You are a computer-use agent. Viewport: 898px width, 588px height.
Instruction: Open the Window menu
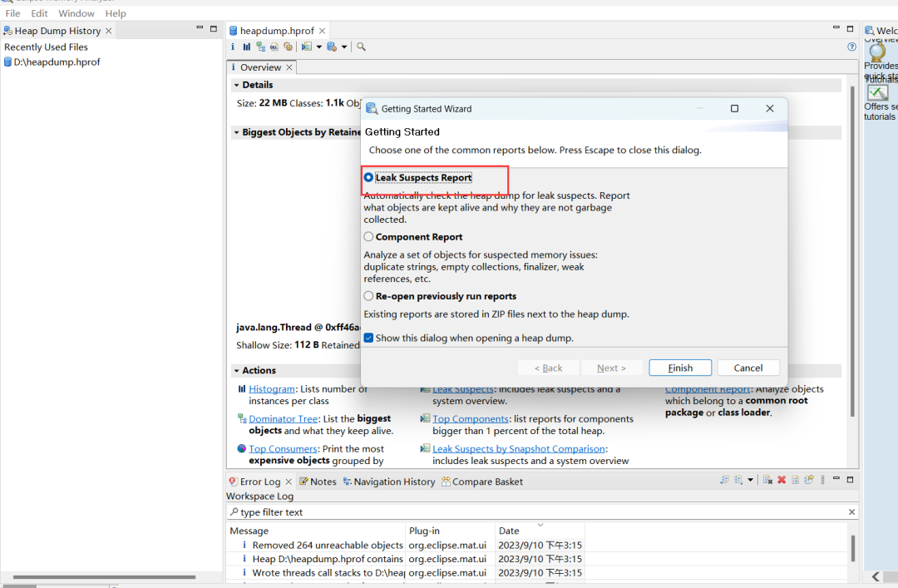(x=76, y=13)
